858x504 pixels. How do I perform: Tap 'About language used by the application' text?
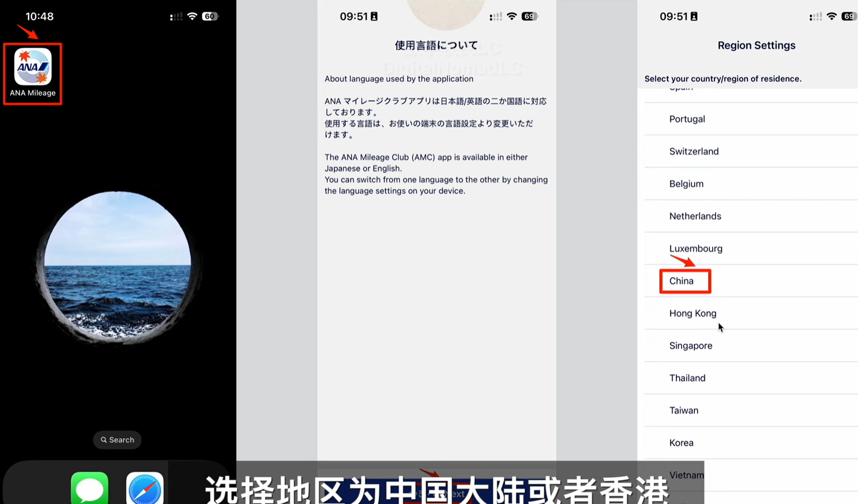click(399, 79)
